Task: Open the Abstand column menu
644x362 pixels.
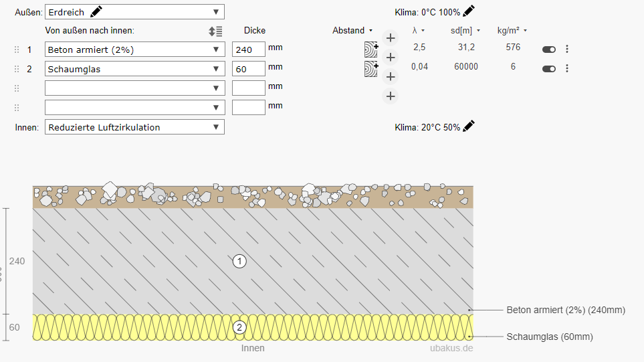Action: [352, 30]
